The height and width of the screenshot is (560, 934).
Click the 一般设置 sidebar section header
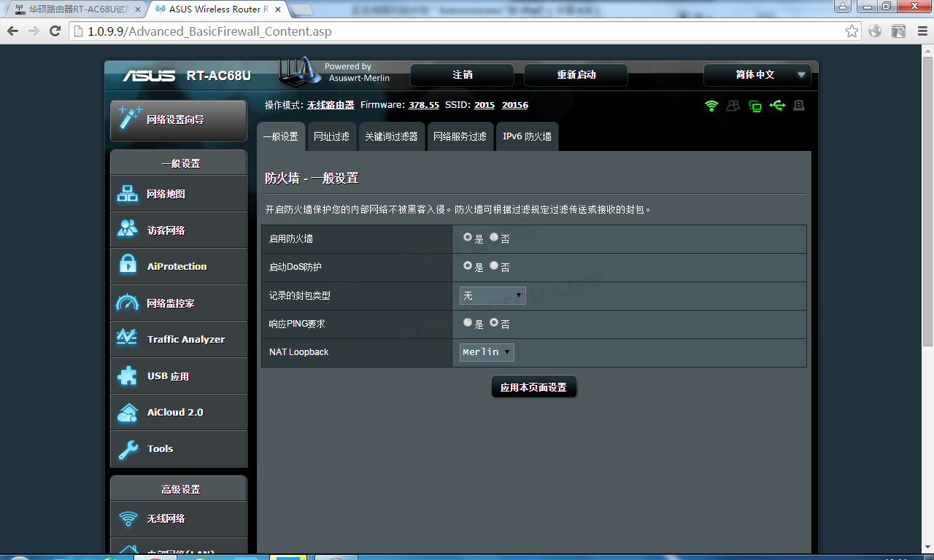(180, 163)
